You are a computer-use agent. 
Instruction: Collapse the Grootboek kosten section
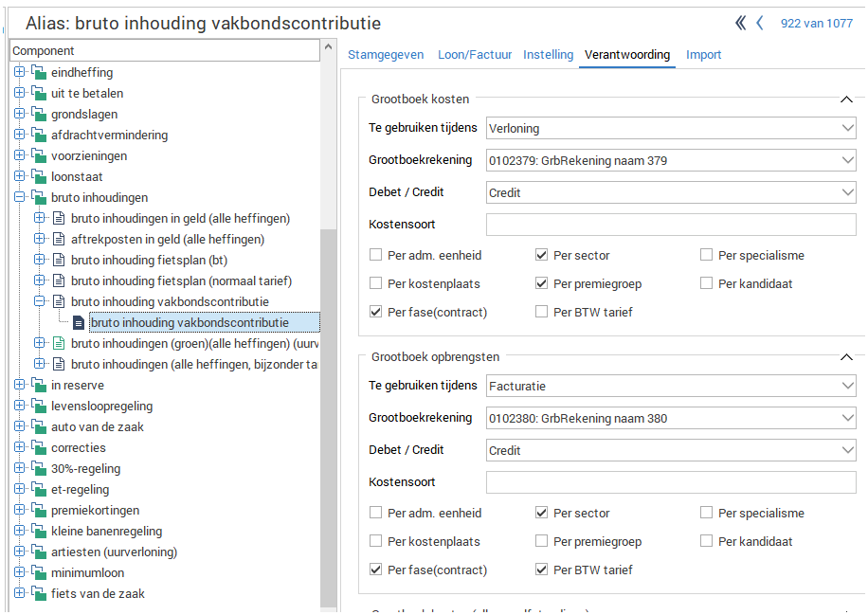pyautogui.click(x=846, y=98)
